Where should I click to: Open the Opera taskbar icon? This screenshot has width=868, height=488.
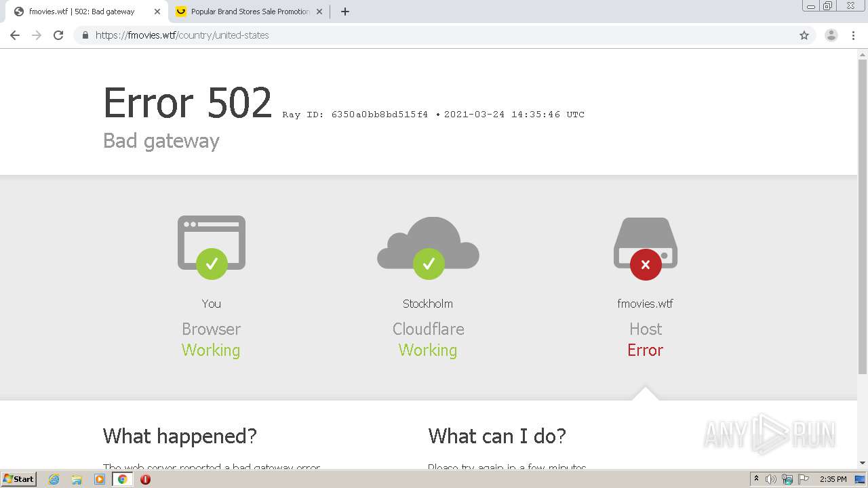pyautogui.click(x=145, y=479)
